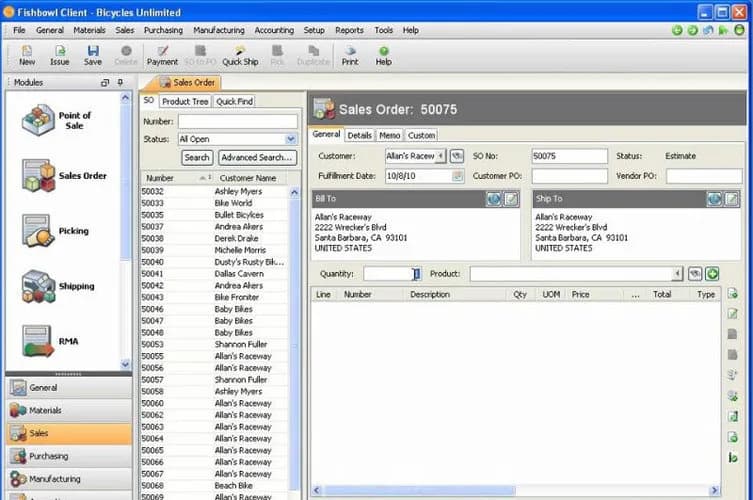Click the green back navigation arrow at top right
This screenshot has height=500, width=753.
point(677,30)
